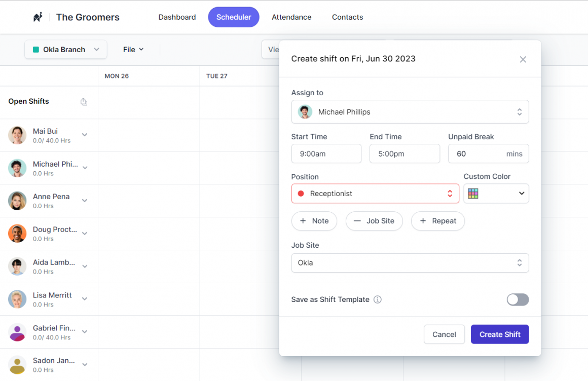This screenshot has height=381, width=588.
Task: Click Doug Proctor's profile avatar
Action: coord(17,234)
